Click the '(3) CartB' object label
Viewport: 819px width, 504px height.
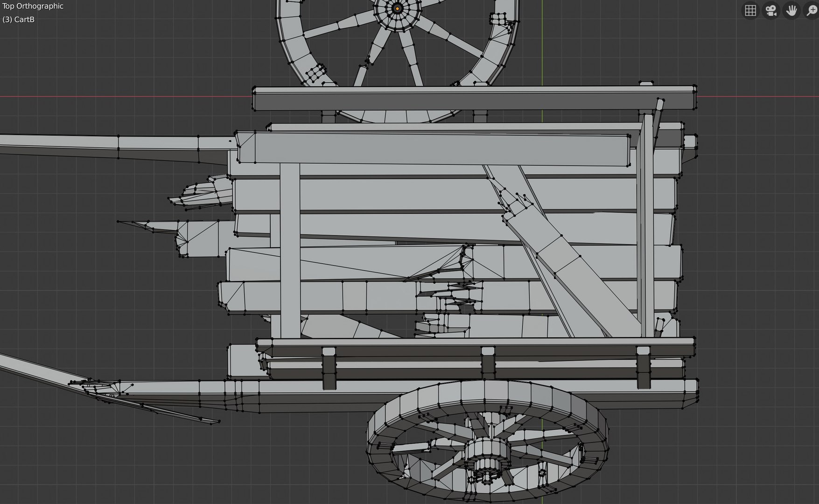pyautogui.click(x=19, y=20)
